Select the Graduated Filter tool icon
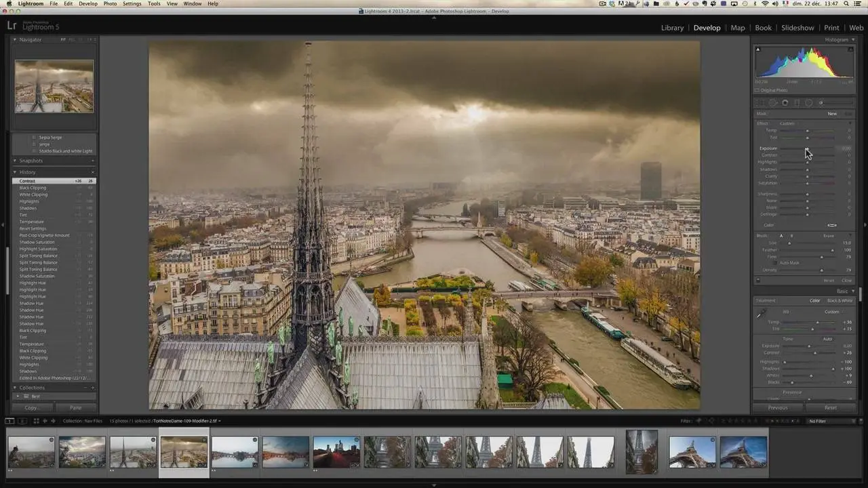The image size is (868, 488). coord(797,103)
